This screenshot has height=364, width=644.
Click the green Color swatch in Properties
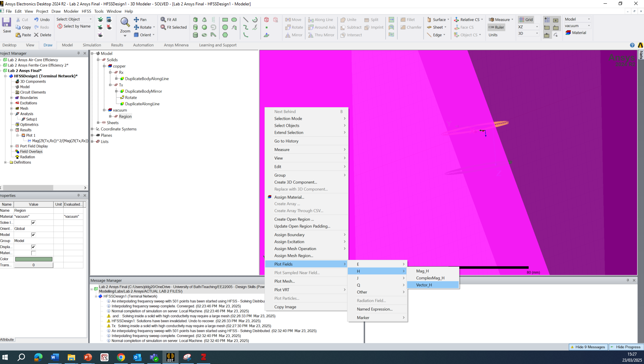(33, 259)
